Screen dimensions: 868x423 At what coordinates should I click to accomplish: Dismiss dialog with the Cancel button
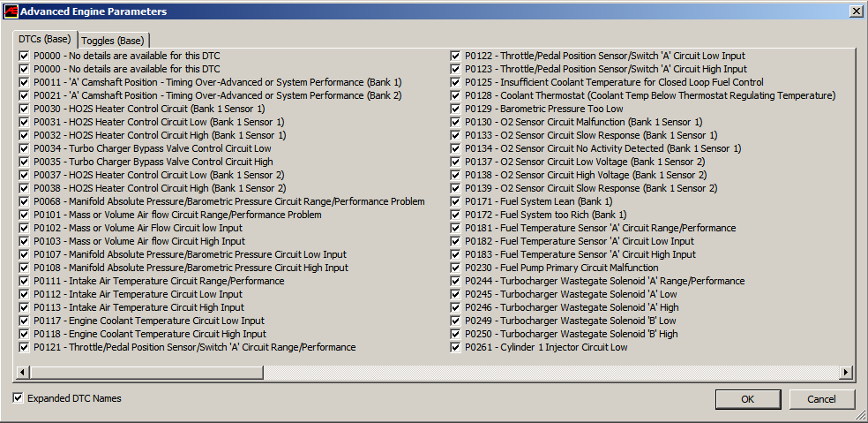821,399
